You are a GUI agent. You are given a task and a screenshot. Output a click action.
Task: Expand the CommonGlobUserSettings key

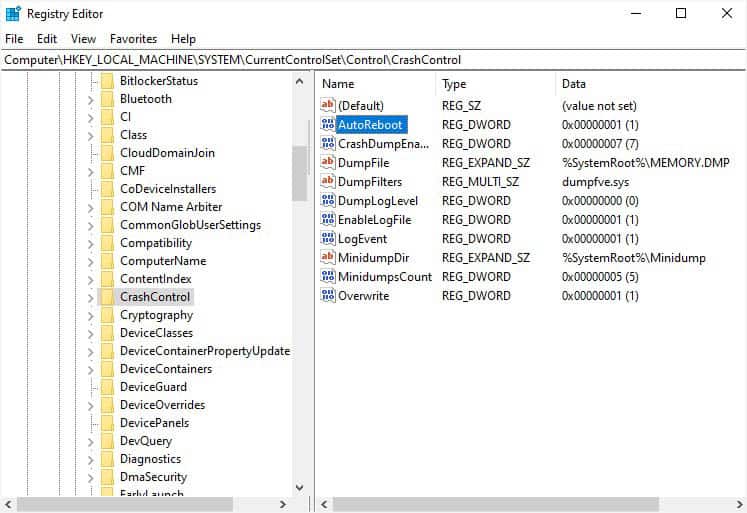(91, 226)
